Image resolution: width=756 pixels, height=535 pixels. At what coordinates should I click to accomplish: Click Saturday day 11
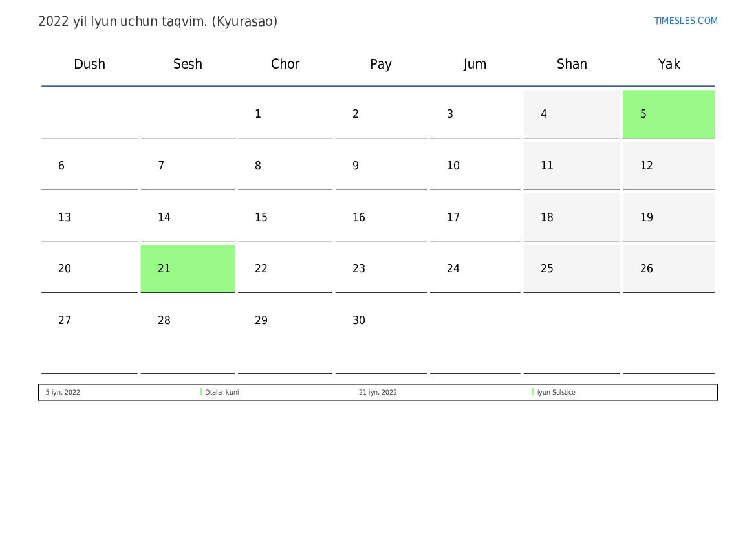572,166
